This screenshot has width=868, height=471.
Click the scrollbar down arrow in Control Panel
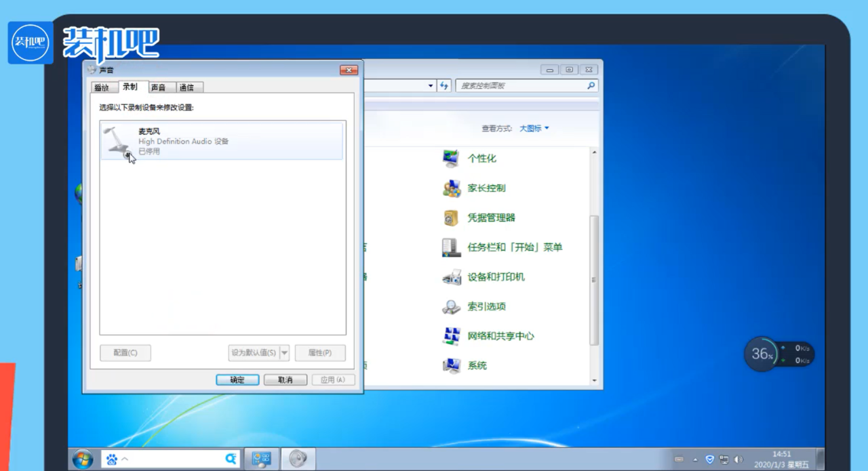click(595, 381)
